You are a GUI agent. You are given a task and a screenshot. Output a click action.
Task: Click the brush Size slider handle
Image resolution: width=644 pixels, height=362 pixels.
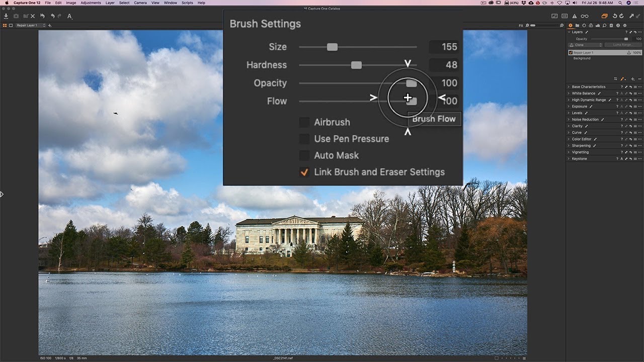click(332, 47)
